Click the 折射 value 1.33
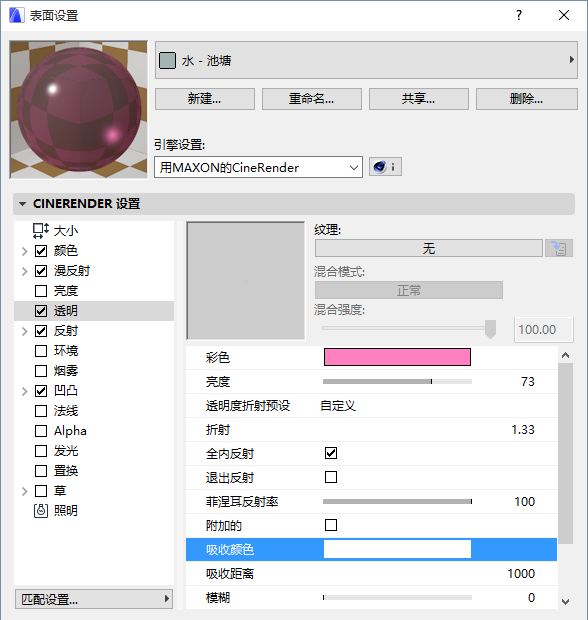This screenshot has width=588, height=620. [523, 430]
